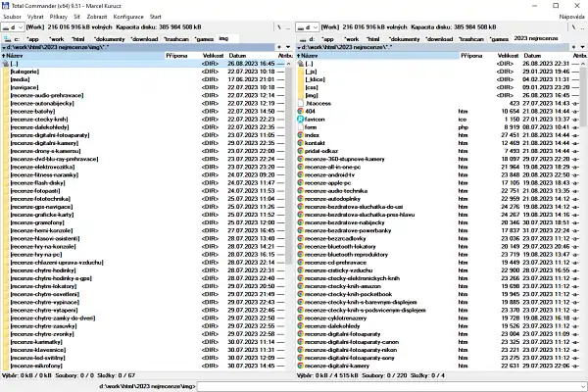Click folder icon of [navigace]
Viewport: 588px width, 392px height.
point(5,87)
